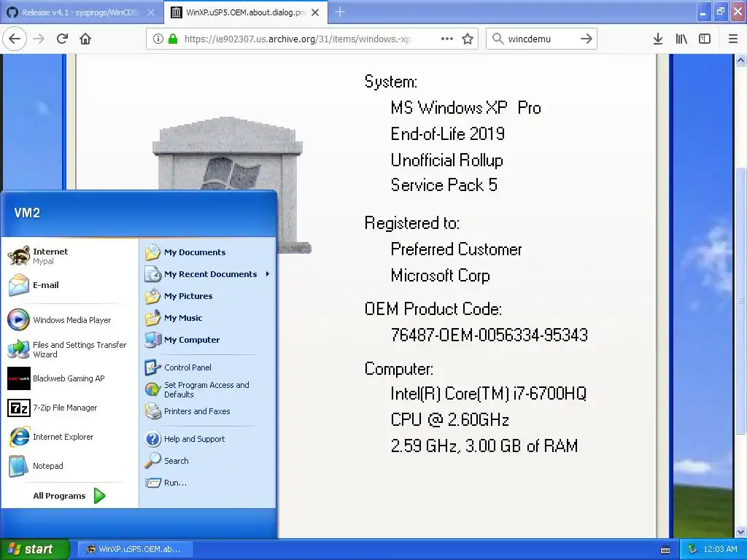The image size is (747, 560).
Task: Click the on-screen keyboard tray icon
Action: (x=665, y=550)
